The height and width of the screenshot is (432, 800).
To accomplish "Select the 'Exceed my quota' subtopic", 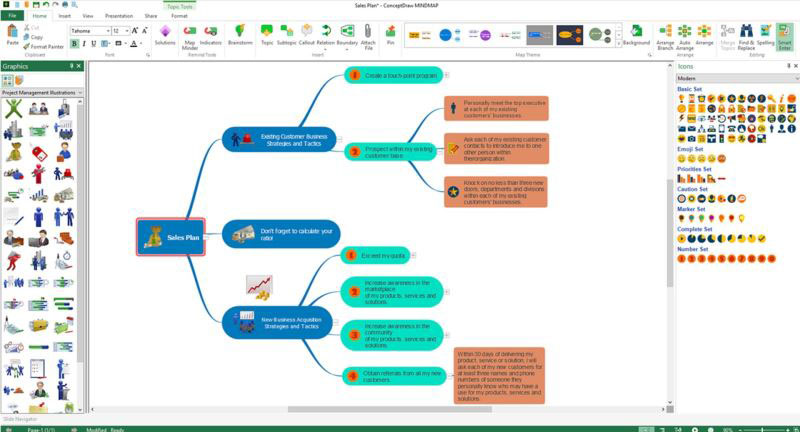I will click(376, 256).
